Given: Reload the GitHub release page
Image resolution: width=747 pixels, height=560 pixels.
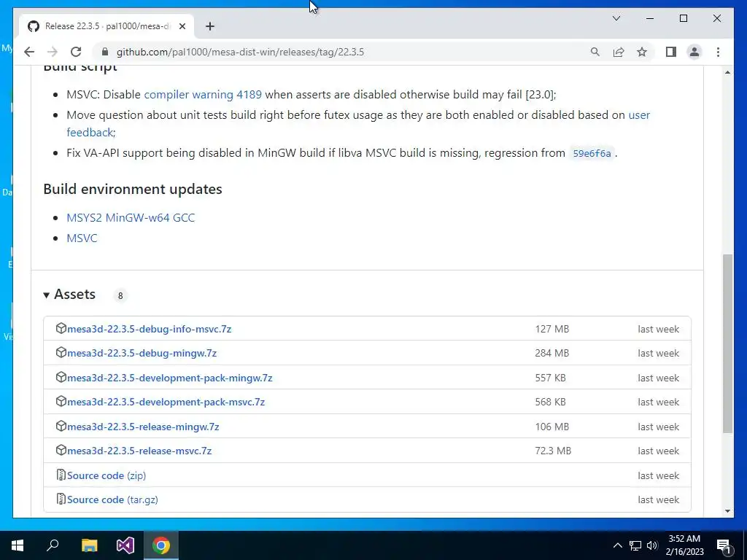Looking at the screenshot, I should pos(76,52).
